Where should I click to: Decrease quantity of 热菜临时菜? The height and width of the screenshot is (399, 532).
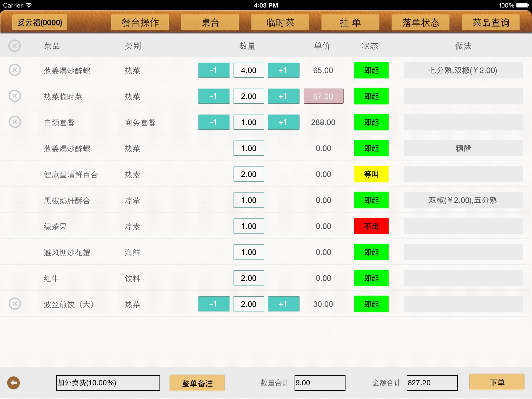[x=214, y=96]
